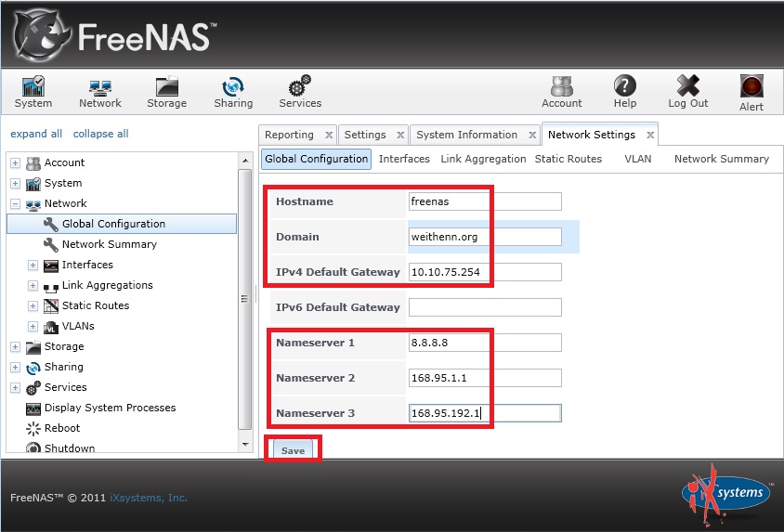Close the Reporting tab

pos(329,135)
